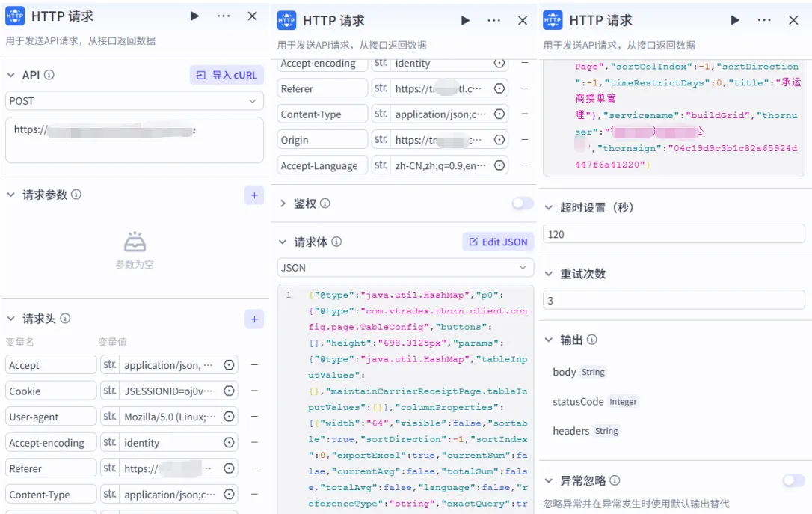Remove the User-agent header row
The image size is (812, 514).
coord(254,417)
